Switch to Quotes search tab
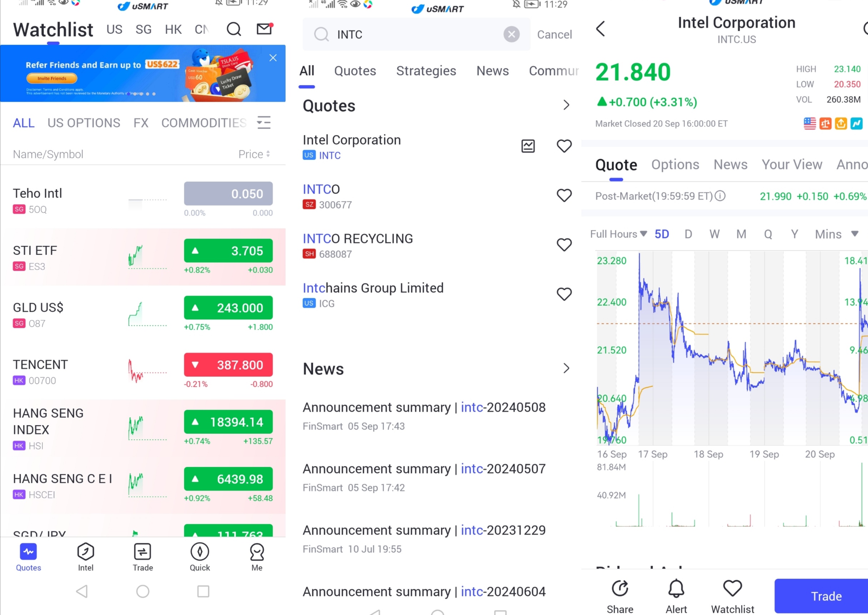868x615 pixels. pyautogui.click(x=355, y=71)
